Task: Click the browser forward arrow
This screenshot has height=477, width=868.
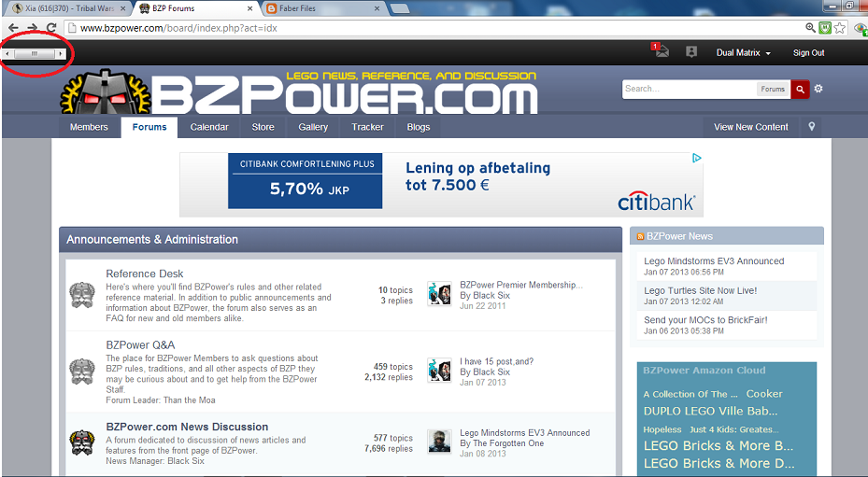Action: pos(33,28)
